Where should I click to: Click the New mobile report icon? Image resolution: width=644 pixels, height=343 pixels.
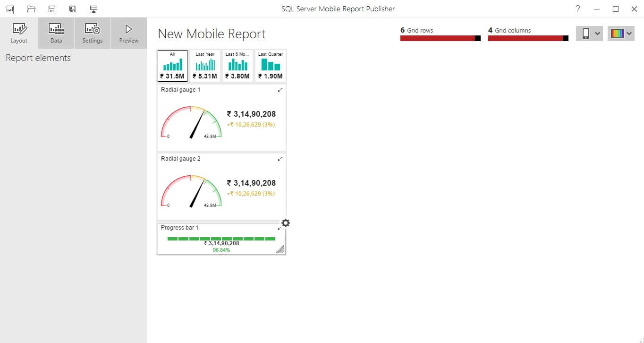point(10,9)
